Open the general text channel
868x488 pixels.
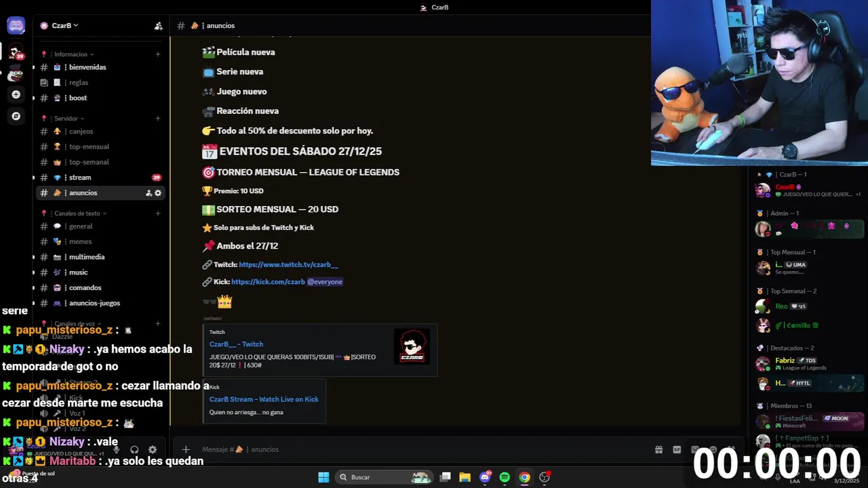[x=100, y=226]
